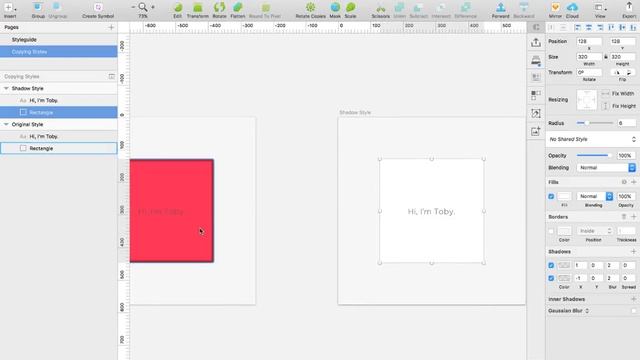Add a new border with plus
This screenshot has width=640, height=360.
pyautogui.click(x=633, y=217)
